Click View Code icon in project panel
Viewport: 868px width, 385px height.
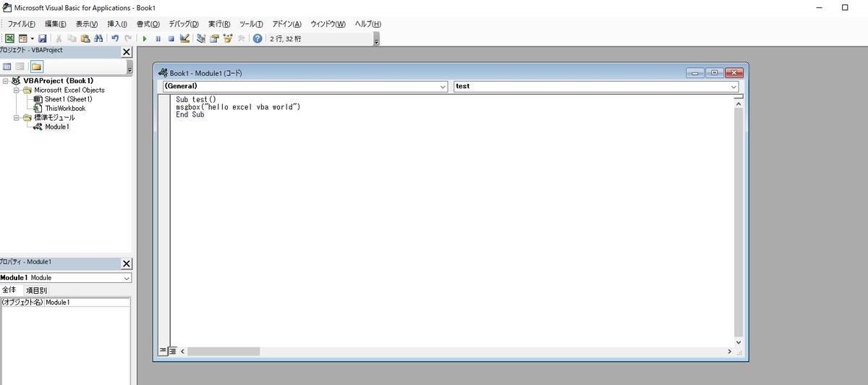tap(7, 67)
